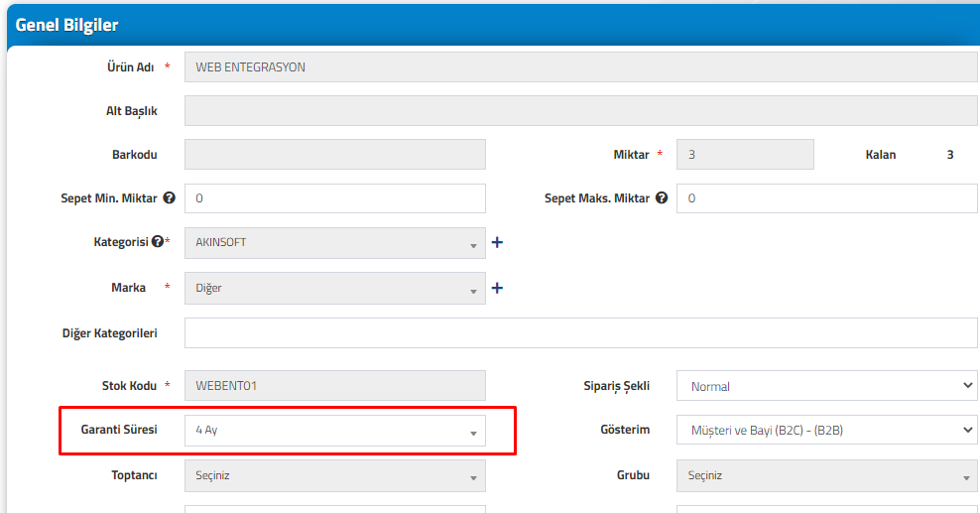Image resolution: width=980 pixels, height=513 pixels.
Task: Click the plus icon next to Marka
Action: [x=497, y=288]
